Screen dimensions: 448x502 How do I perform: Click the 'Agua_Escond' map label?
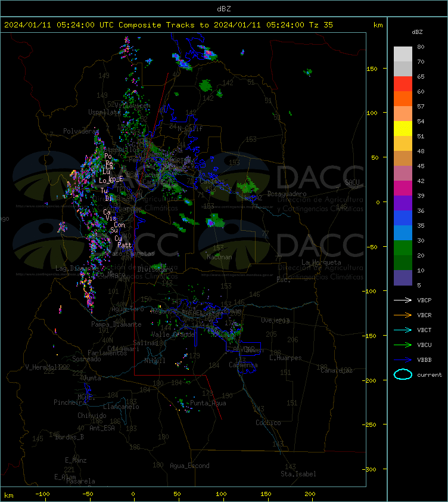pos(189,466)
